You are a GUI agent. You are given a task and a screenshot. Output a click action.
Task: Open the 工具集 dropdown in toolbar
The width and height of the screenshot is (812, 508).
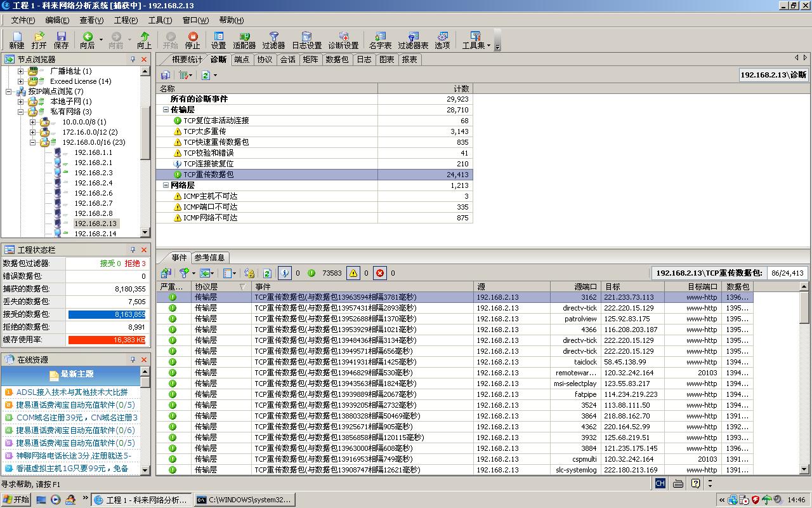pos(476,41)
